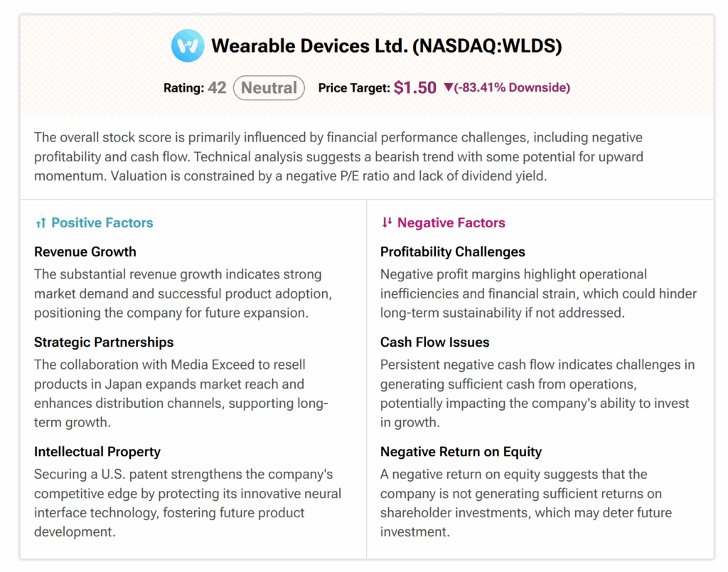The image size is (728, 572).
Task: Click the Intellectual Property heading
Action: tap(97, 451)
